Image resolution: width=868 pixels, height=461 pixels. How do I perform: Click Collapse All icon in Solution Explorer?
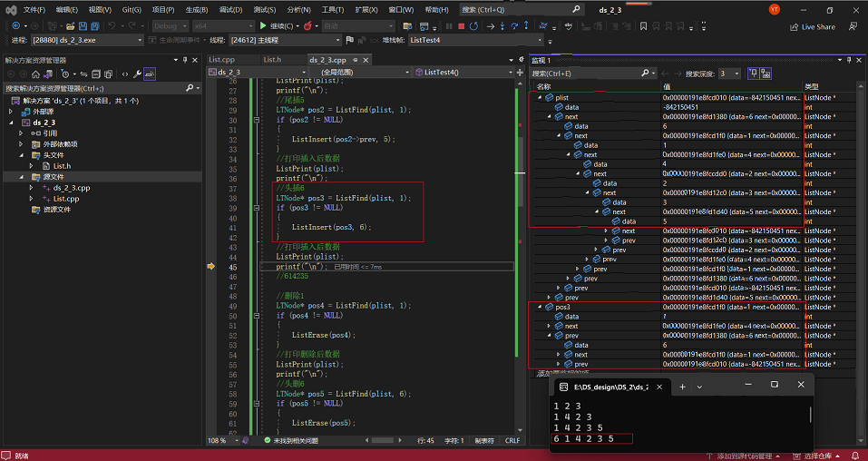click(96, 74)
